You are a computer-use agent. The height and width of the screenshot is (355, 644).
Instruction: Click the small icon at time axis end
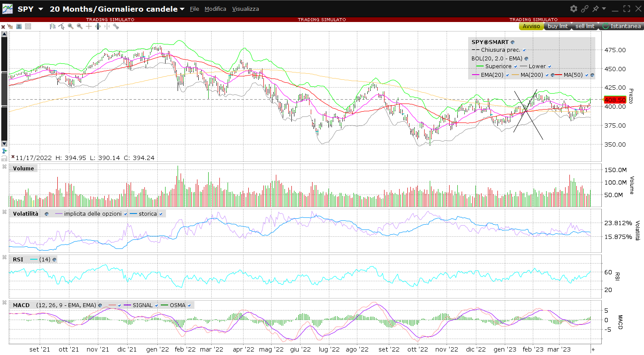(593, 349)
